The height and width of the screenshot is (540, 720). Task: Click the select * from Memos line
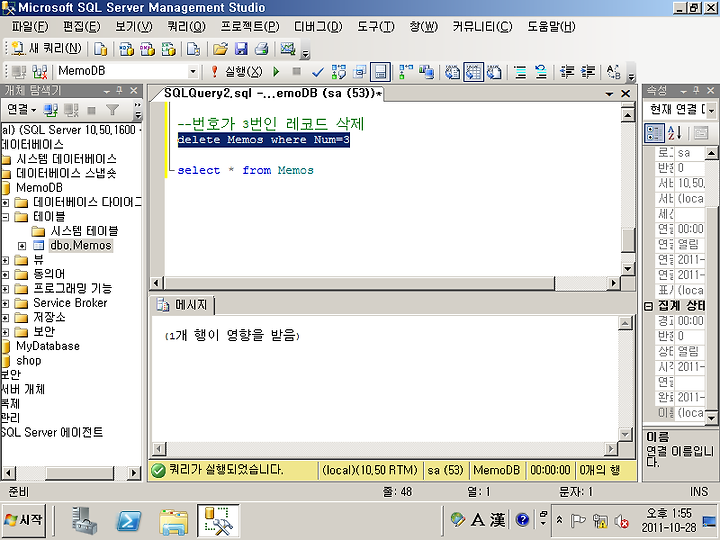point(245,170)
